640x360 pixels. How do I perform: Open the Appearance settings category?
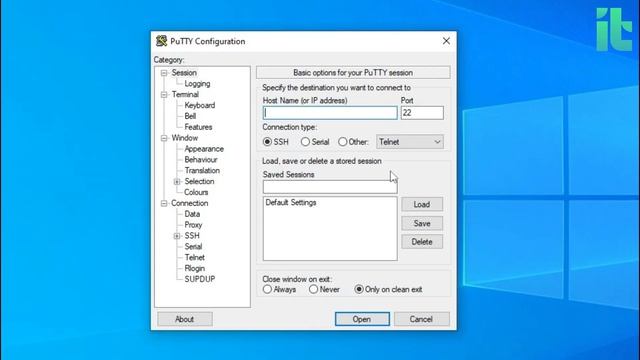[204, 149]
